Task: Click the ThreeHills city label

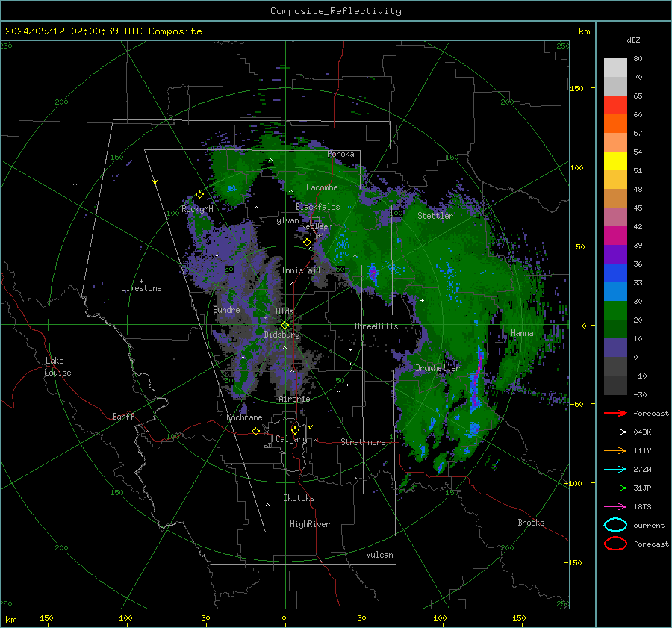Action: tap(376, 326)
